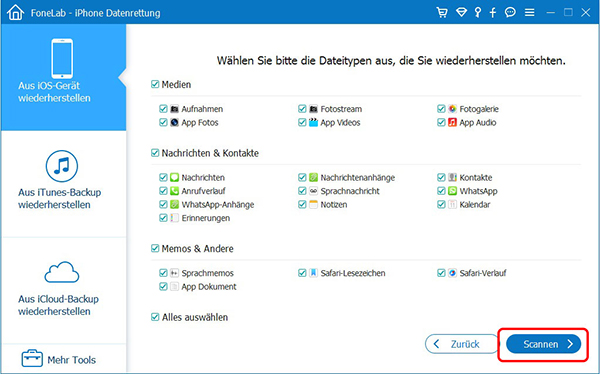The image size is (600, 374).
Task: Uncheck the Anrufverlauf checkbox
Action: click(x=163, y=191)
